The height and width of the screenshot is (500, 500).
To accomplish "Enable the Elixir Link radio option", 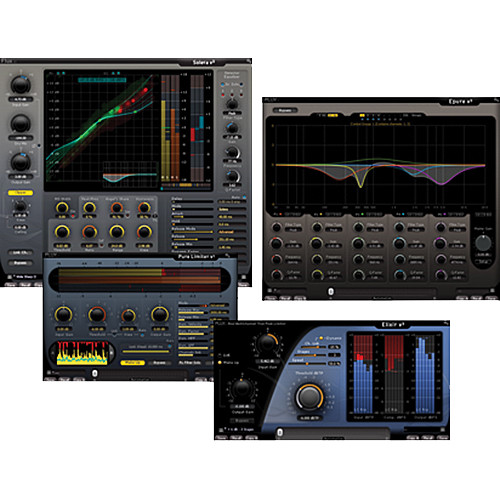I will click(220, 355).
